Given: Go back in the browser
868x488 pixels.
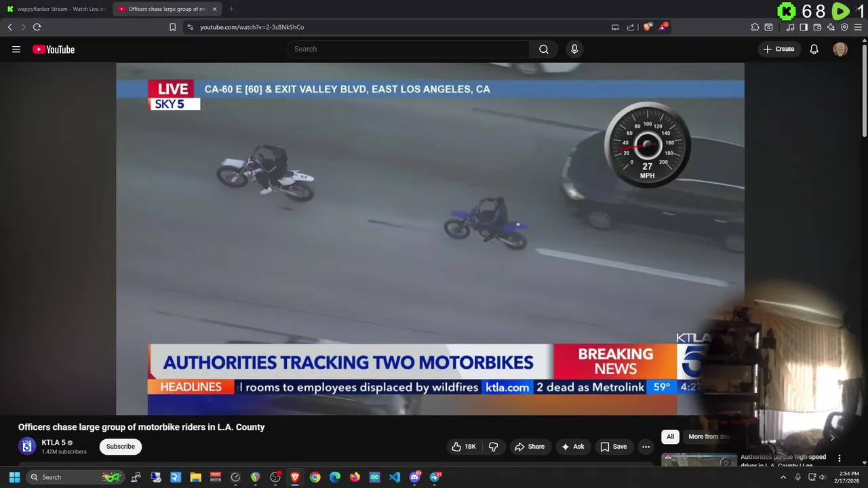Looking at the screenshot, I should click(9, 27).
